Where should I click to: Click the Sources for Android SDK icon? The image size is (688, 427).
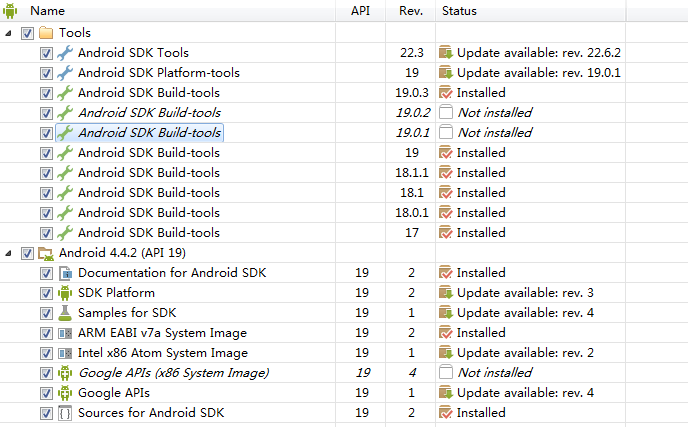66,413
